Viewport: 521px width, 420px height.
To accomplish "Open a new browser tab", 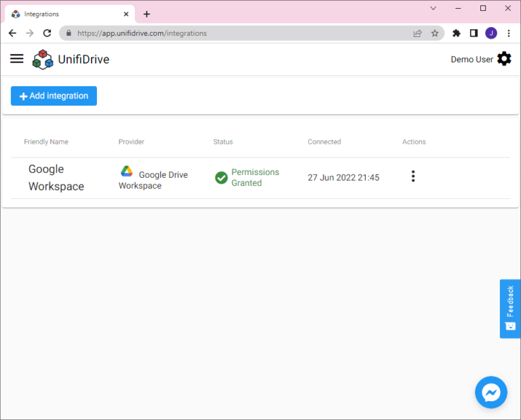I will click(147, 14).
